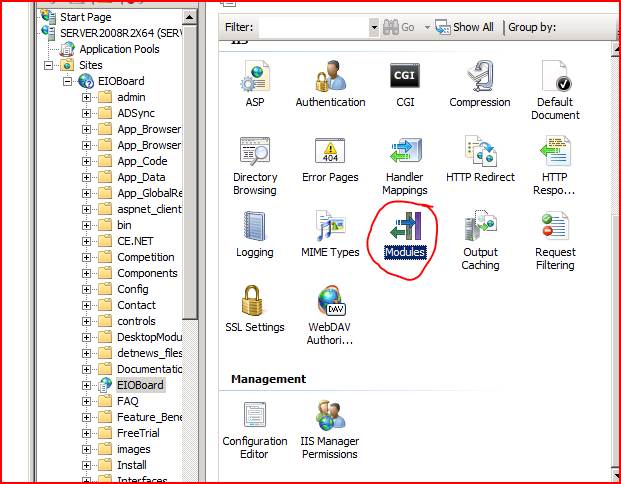Open Directory Browsing settings
The height and width of the screenshot is (484, 621).
(x=255, y=166)
